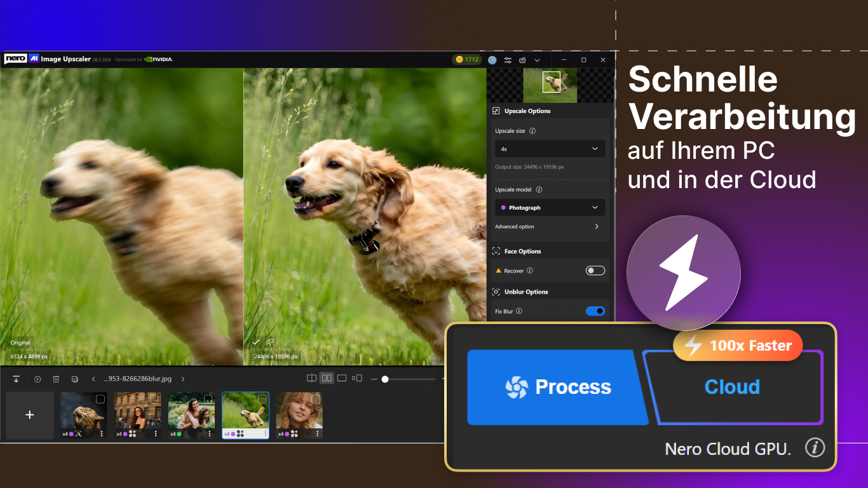Image resolution: width=868 pixels, height=488 pixels.
Task: Click the Fix Blur info icon
Action: [519, 311]
